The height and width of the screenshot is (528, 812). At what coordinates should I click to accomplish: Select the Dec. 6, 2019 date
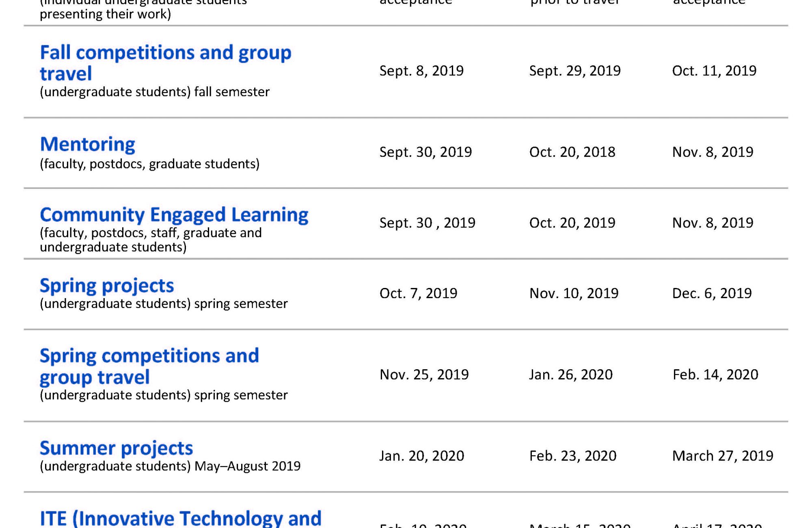(x=712, y=294)
